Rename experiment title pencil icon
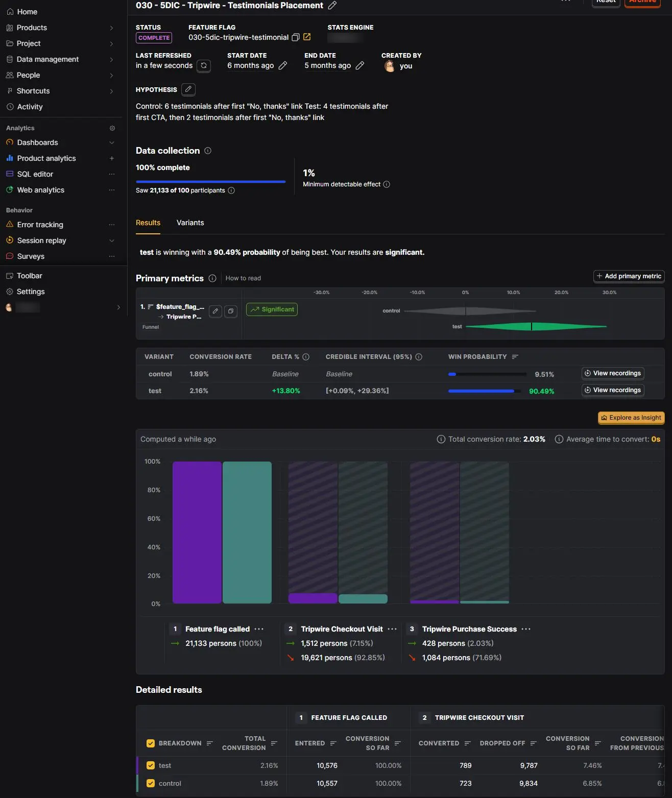This screenshot has height=798, width=672. (332, 5)
